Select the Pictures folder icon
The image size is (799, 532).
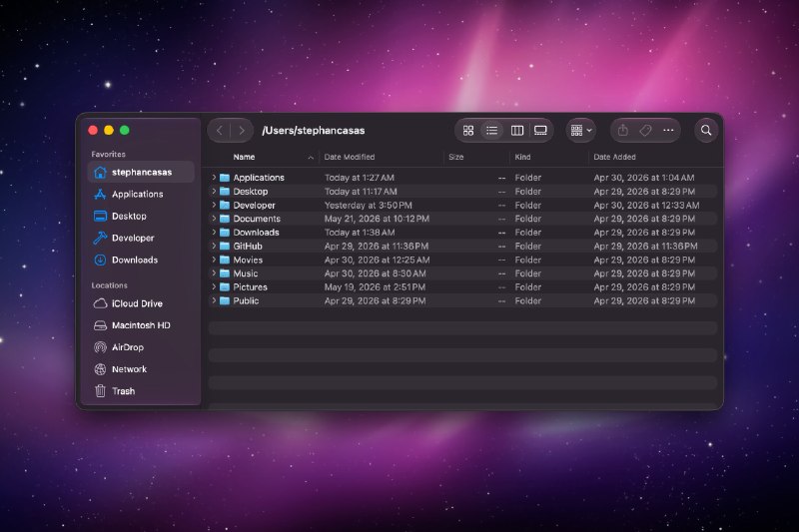click(x=225, y=287)
